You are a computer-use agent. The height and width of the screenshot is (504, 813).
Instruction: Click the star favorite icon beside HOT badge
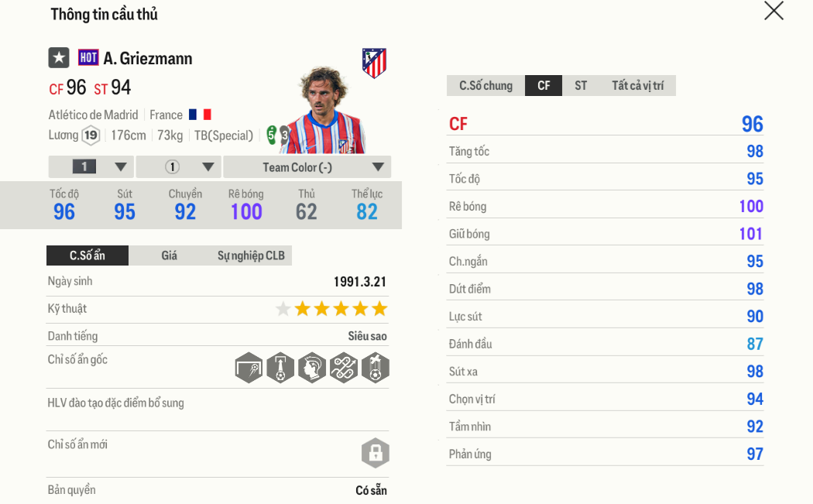pos(59,58)
